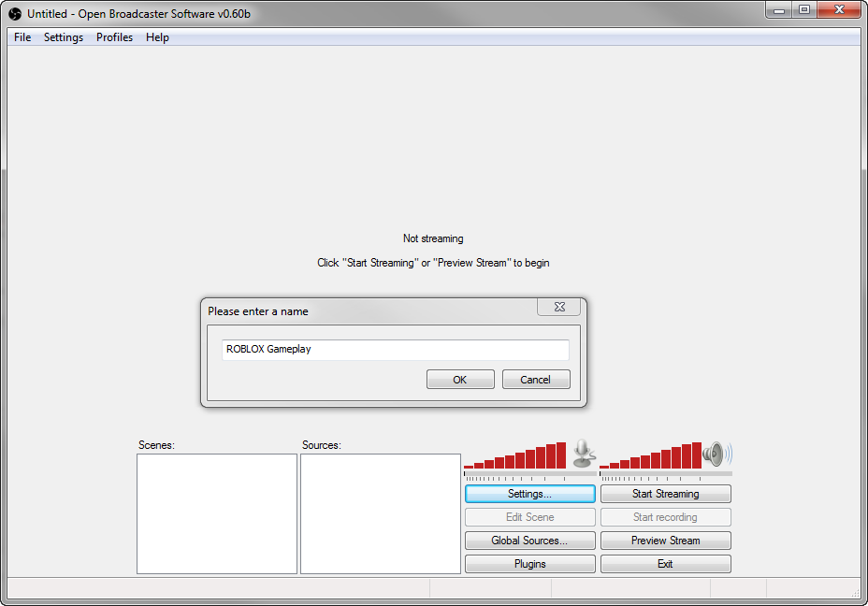Click Start Streaming
The height and width of the screenshot is (606, 868).
665,494
